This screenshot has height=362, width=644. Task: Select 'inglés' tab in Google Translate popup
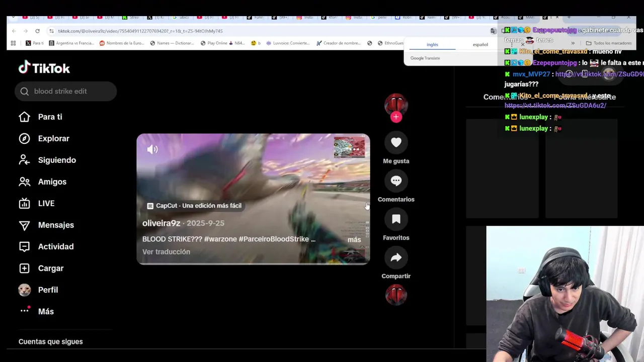pos(432,45)
